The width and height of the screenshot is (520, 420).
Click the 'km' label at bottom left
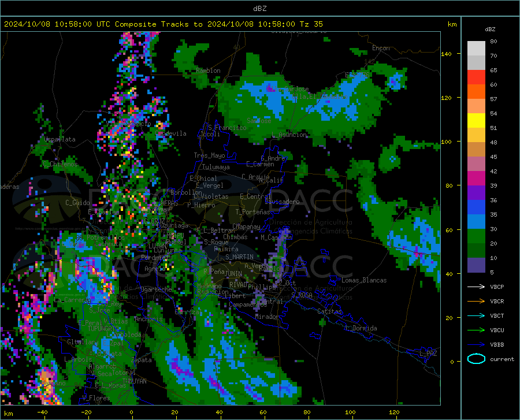point(8,414)
